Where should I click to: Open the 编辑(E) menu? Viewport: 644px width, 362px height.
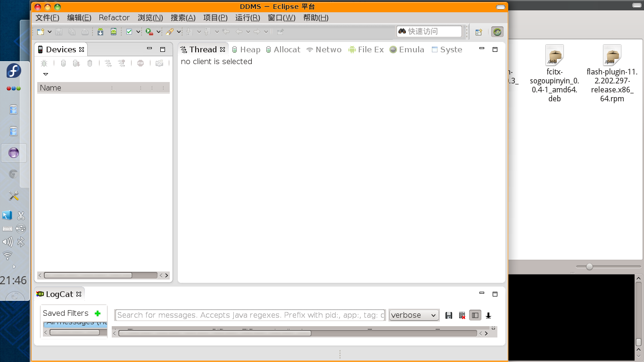79,18
